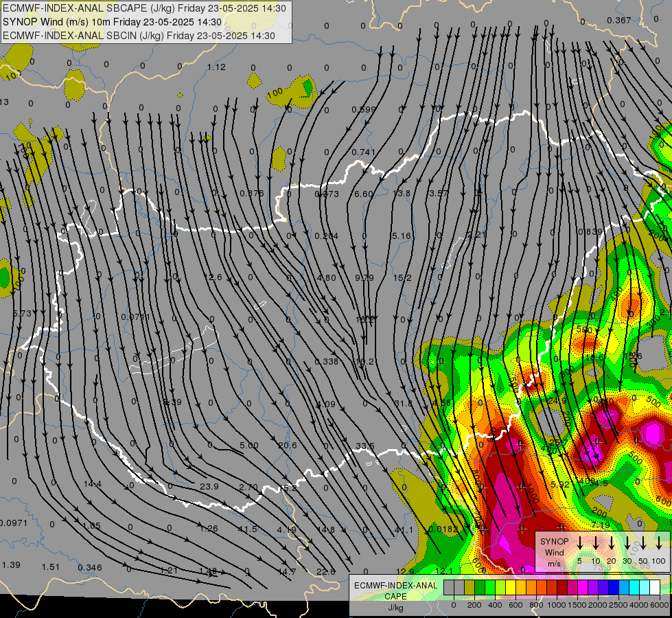Click the 20 m/s wind legend arrow
Screen dimensions: 672x618
612,542
